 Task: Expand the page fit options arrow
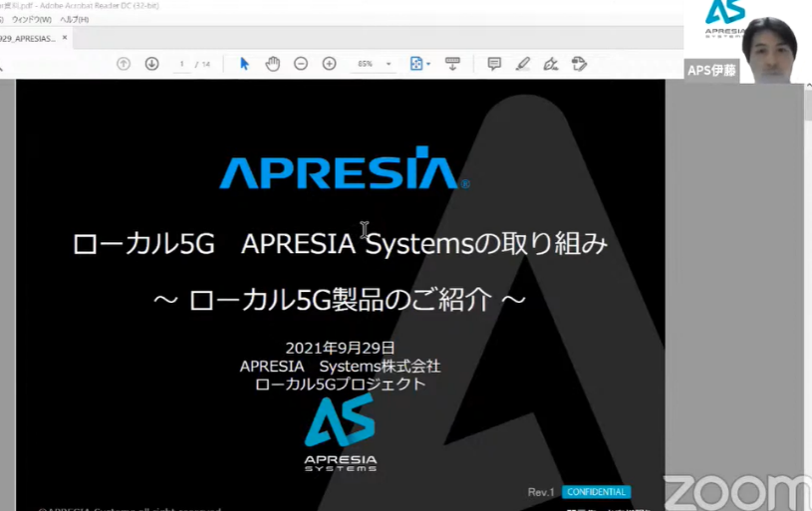428,64
